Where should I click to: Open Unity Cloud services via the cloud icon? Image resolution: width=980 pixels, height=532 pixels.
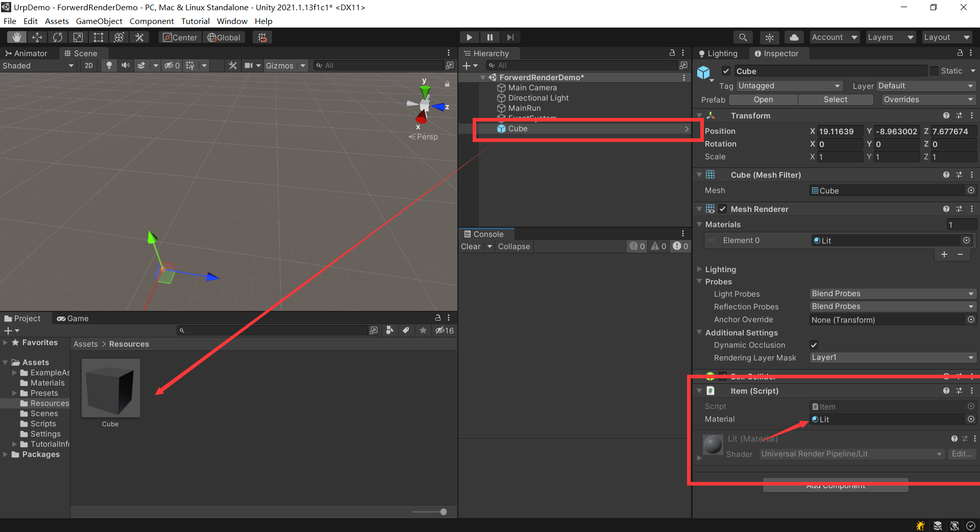tap(794, 37)
